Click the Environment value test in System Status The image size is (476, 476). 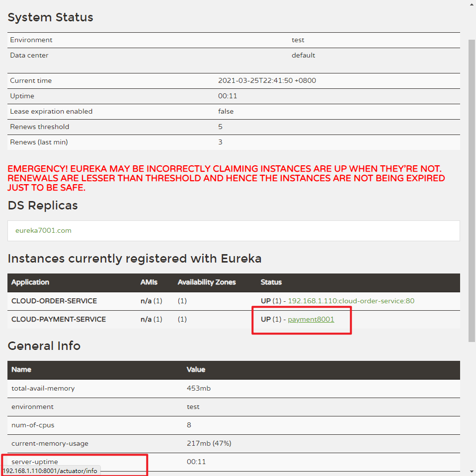[298, 40]
